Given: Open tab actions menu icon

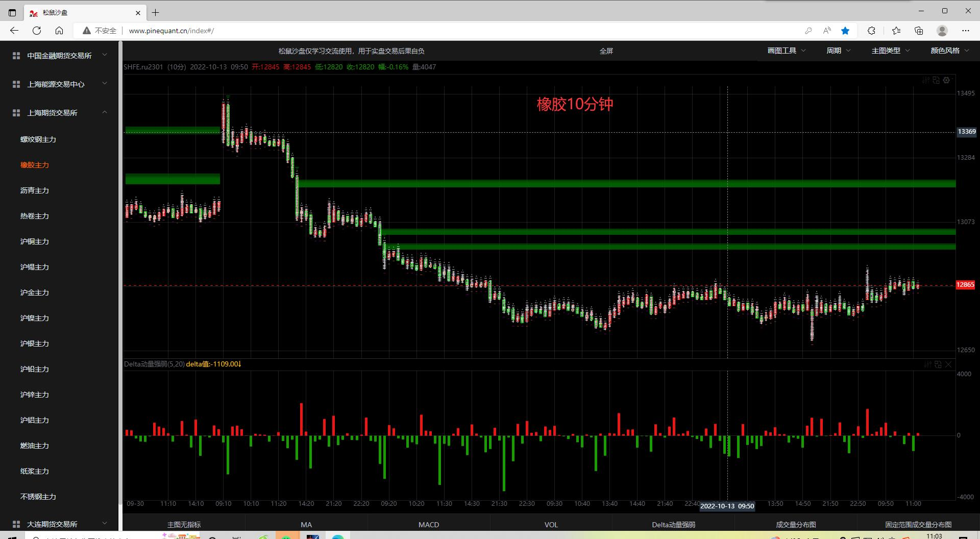Looking at the screenshot, I should (12, 12).
